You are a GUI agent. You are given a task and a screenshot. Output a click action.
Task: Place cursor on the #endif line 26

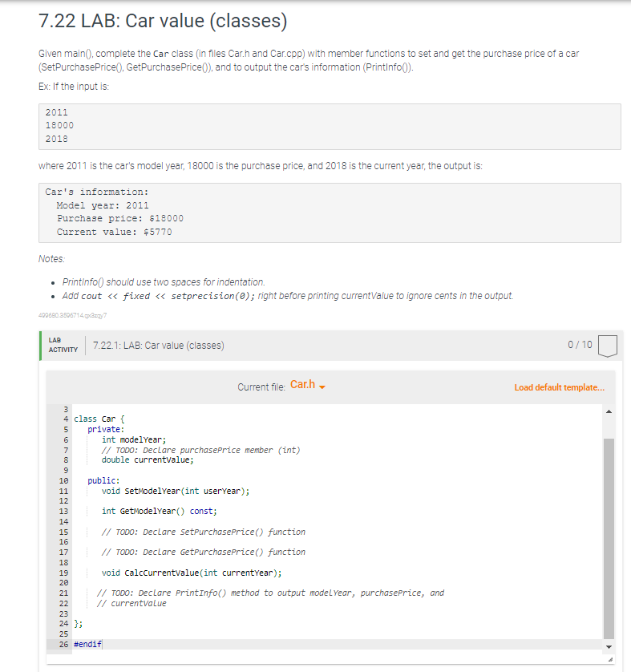(x=87, y=643)
